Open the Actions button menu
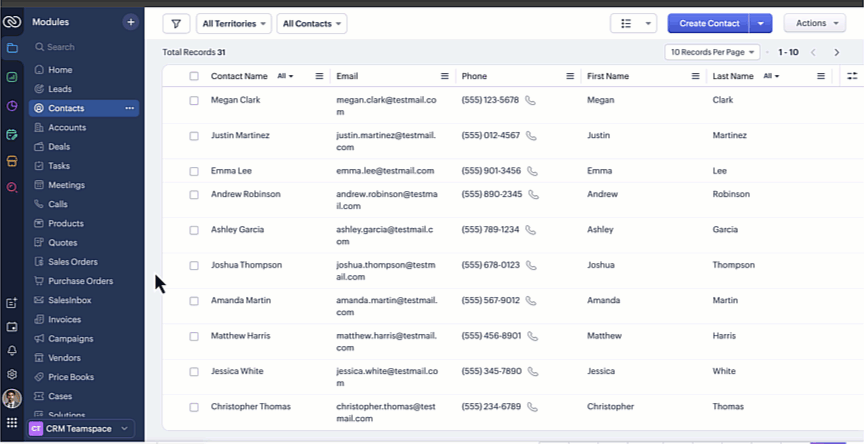The width and height of the screenshot is (864, 444). click(815, 23)
